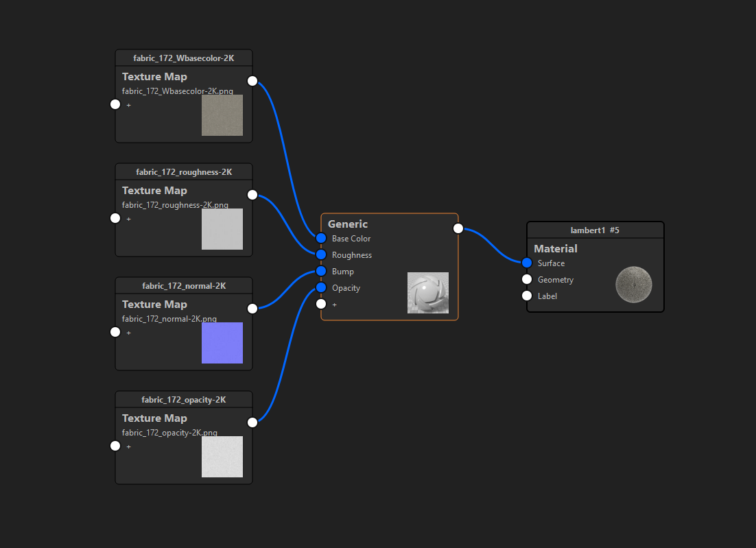Select the fabric_172_roughness-2K node title

pyautogui.click(x=184, y=172)
